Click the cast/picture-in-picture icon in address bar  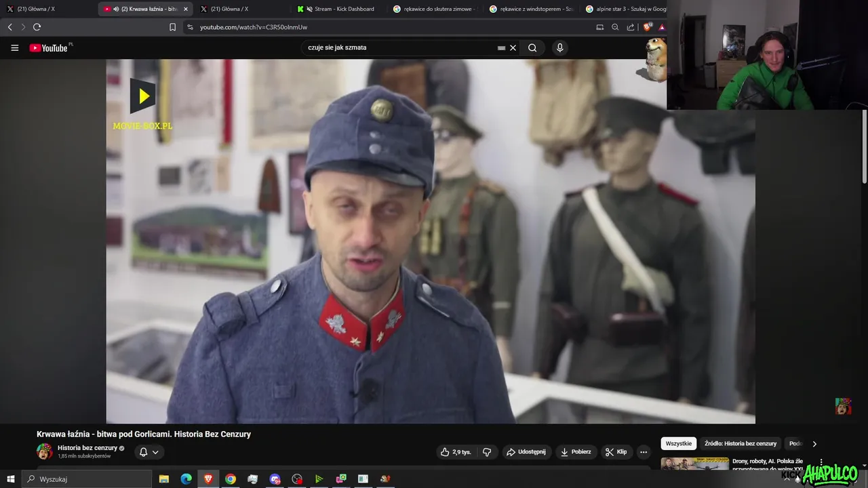pos(599,27)
